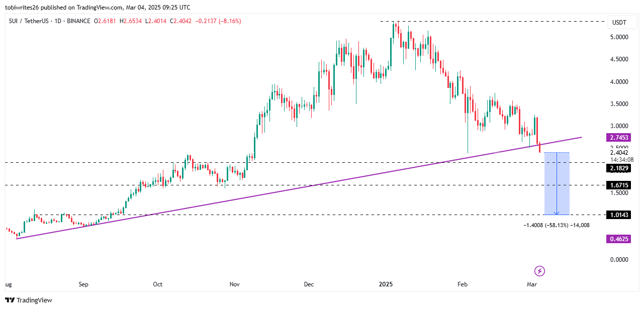Click the purple 0.4625 price label
This screenshot has height=309, width=644.
pos(619,239)
